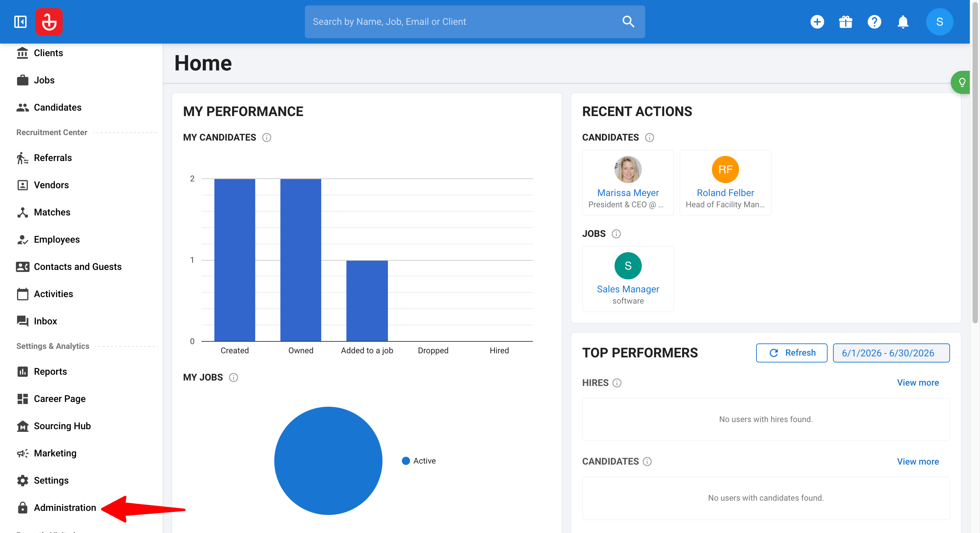Click the Settings gear icon
Viewport: 980px width, 533px height.
(22, 480)
